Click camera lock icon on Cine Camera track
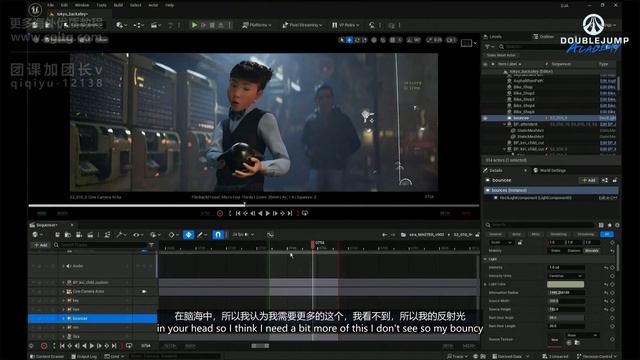640x360 pixels. pyautogui.click(x=144, y=291)
